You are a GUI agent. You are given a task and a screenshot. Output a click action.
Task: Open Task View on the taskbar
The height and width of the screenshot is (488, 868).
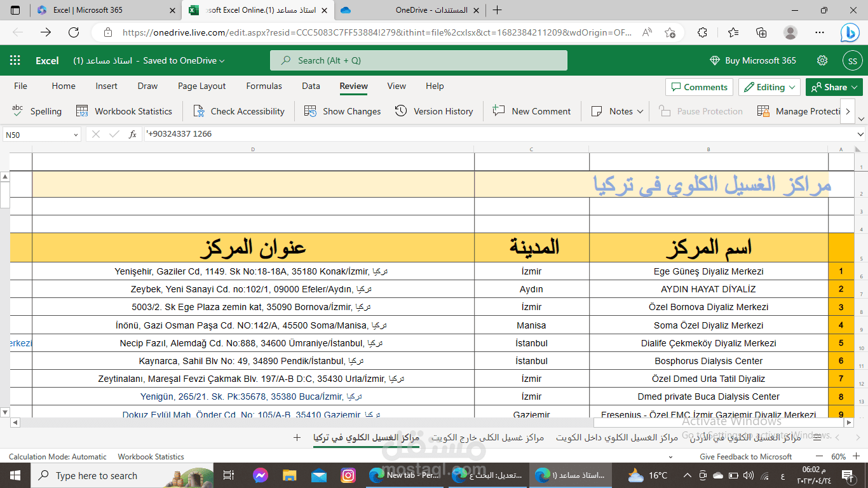[229, 475]
